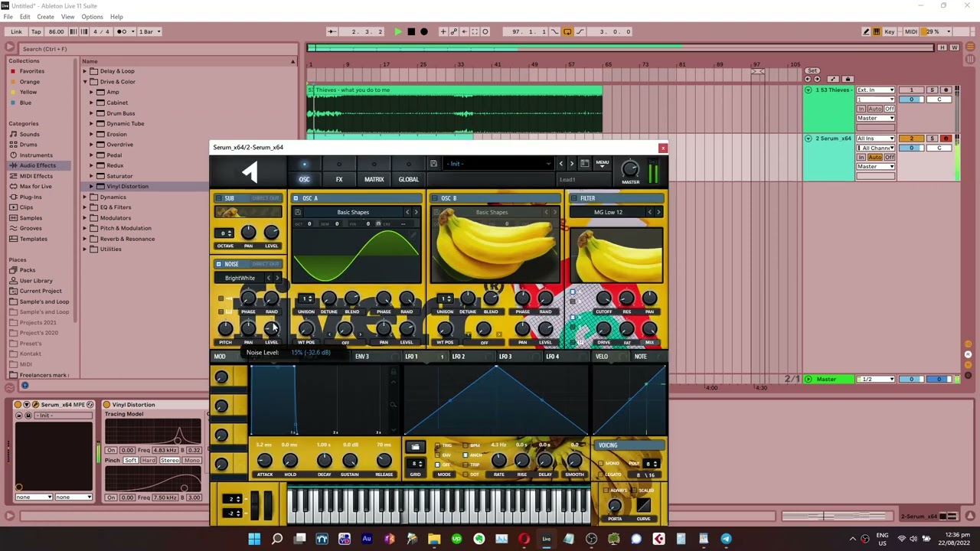Select the Samples category
Image resolution: width=980 pixels, height=551 pixels.
click(31, 218)
